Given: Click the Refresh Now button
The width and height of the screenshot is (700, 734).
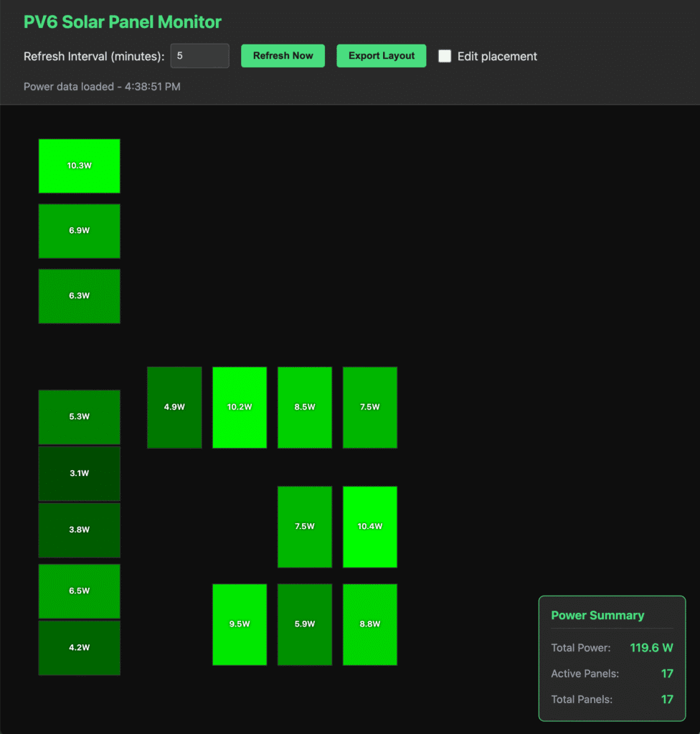Looking at the screenshot, I should click(x=283, y=55).
